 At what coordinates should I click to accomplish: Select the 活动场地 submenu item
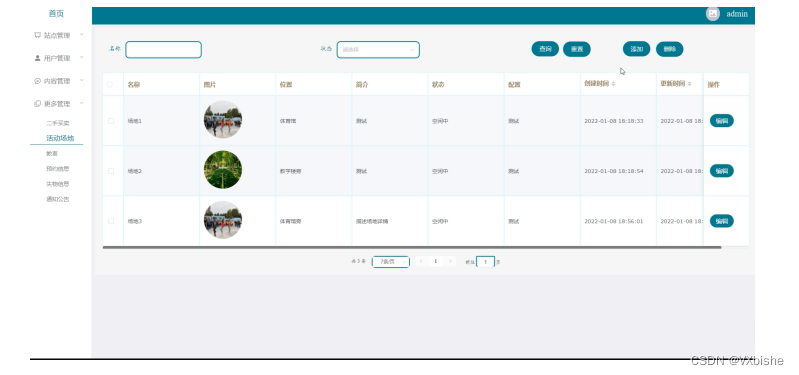(x=60, y=138)
